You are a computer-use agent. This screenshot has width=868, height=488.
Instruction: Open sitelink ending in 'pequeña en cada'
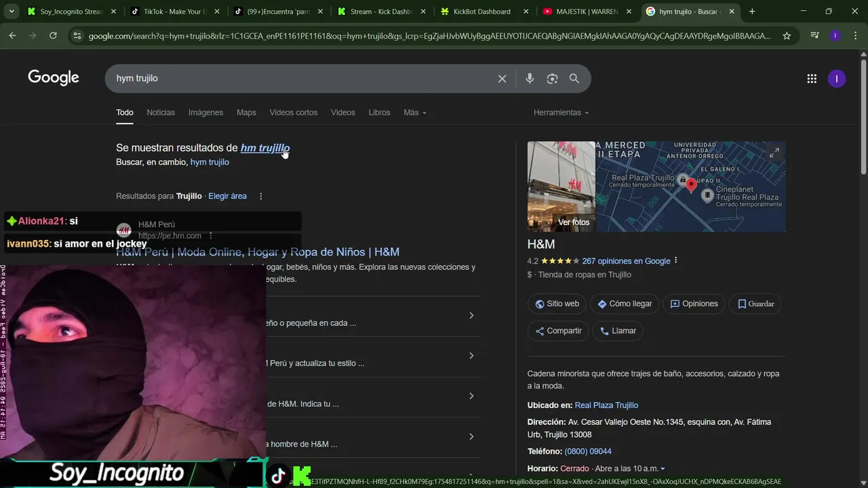(373, 316)
